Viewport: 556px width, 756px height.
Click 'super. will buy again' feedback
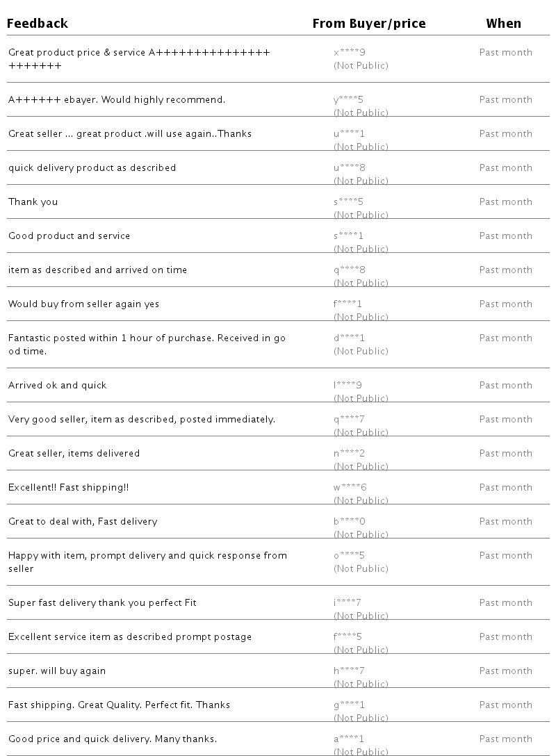(57, 671)
